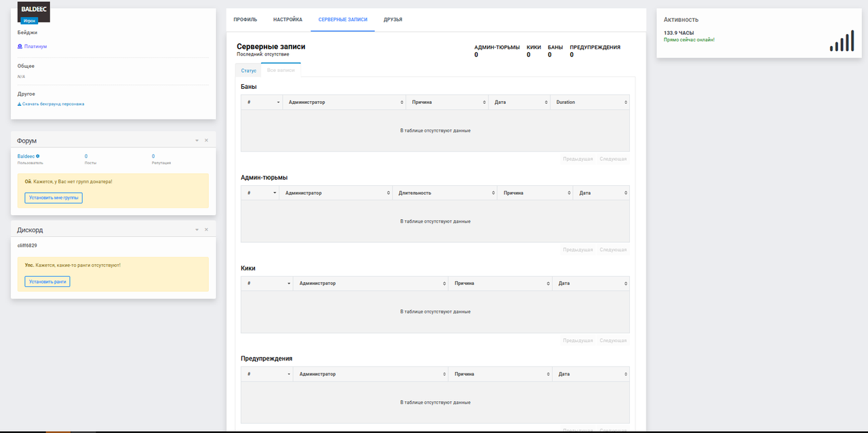Sort the Кики table by Дата column
The height and width of the screenshot is (433, 868).
(x=591, y=284)
